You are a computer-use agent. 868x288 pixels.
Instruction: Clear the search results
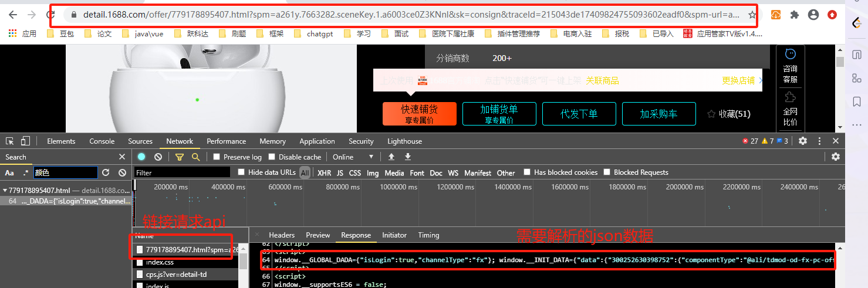point(122,172)
